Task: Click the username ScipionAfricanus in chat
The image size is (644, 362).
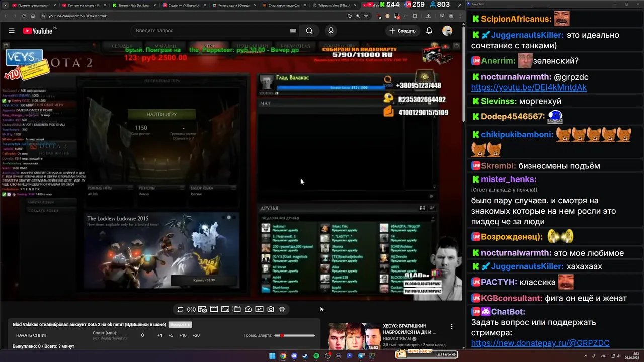Action: (516, 19)
